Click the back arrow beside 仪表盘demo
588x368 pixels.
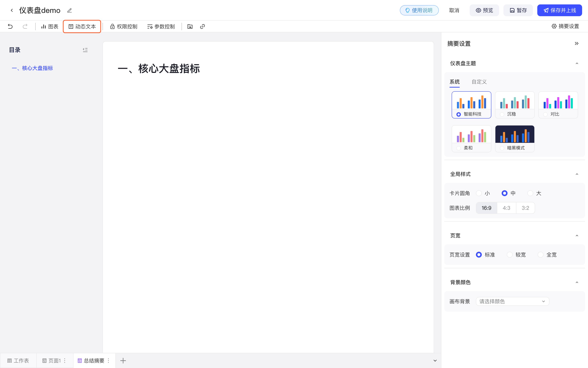(x=12, y=10)
